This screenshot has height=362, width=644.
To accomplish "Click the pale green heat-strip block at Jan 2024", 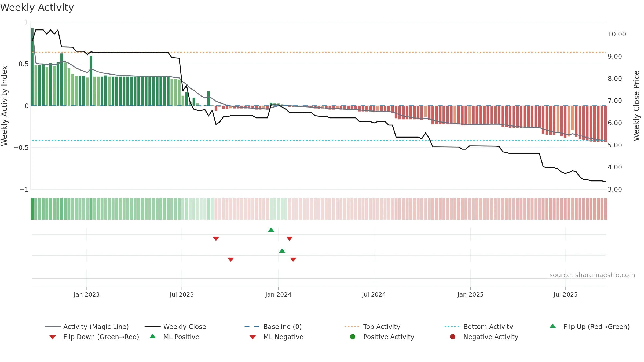I will coord(278,209).
